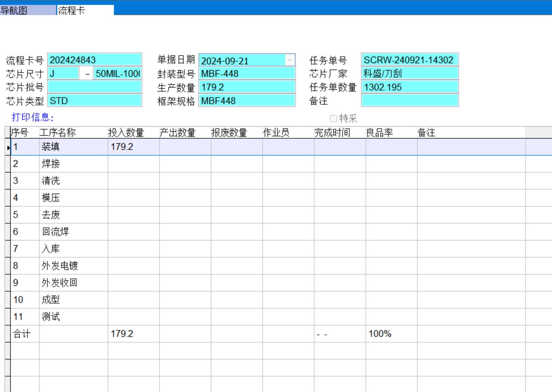Image resolution: width=552 pixels, height=392 pixels.
Task: Select the 测试 process row
Action: [x=51, y=317]
